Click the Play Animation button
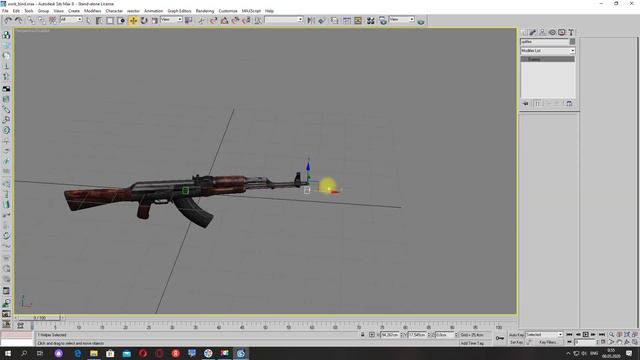The width and height of the screenshot is (640, 360). click(586, 335)
